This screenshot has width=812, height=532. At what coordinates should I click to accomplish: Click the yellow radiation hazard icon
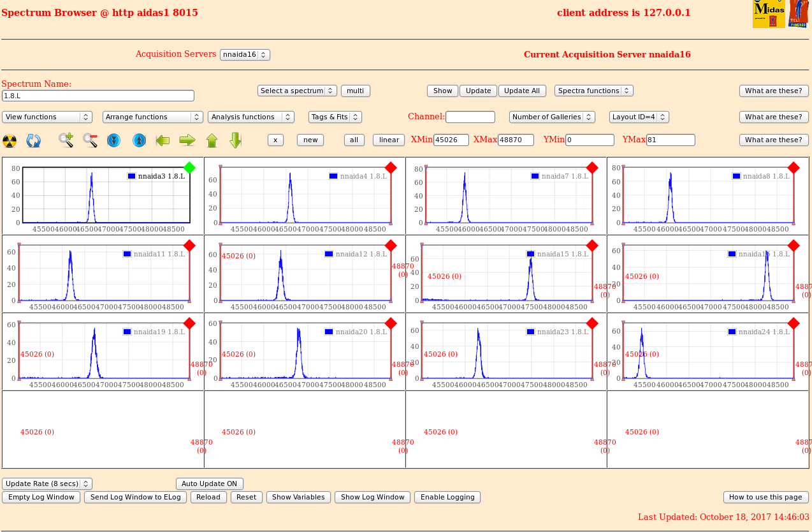[10, 140]
